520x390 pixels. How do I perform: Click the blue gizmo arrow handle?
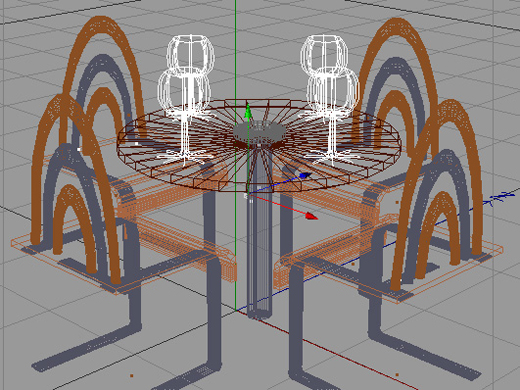(305, 175)
